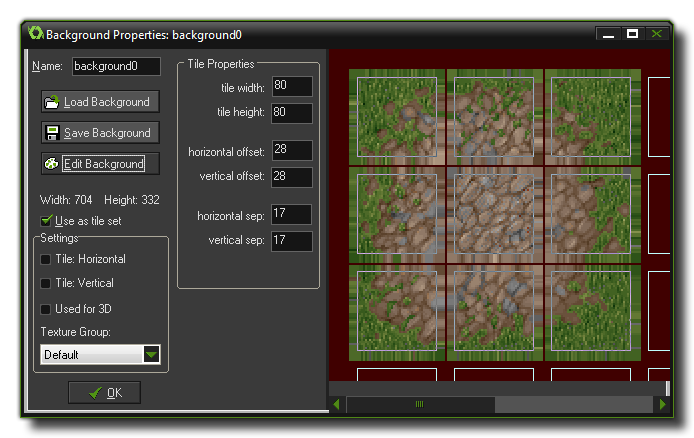Click the Name input field
694x438 pixels.
click(x=116, y=67)
